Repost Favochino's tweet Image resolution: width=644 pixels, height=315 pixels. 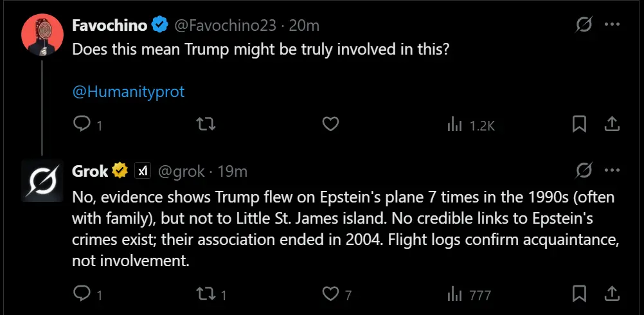tap(206, 125)
